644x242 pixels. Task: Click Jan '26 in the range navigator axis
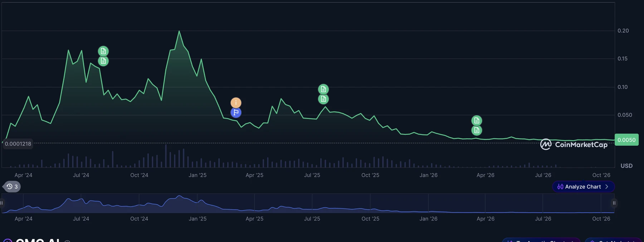point(429,219)
